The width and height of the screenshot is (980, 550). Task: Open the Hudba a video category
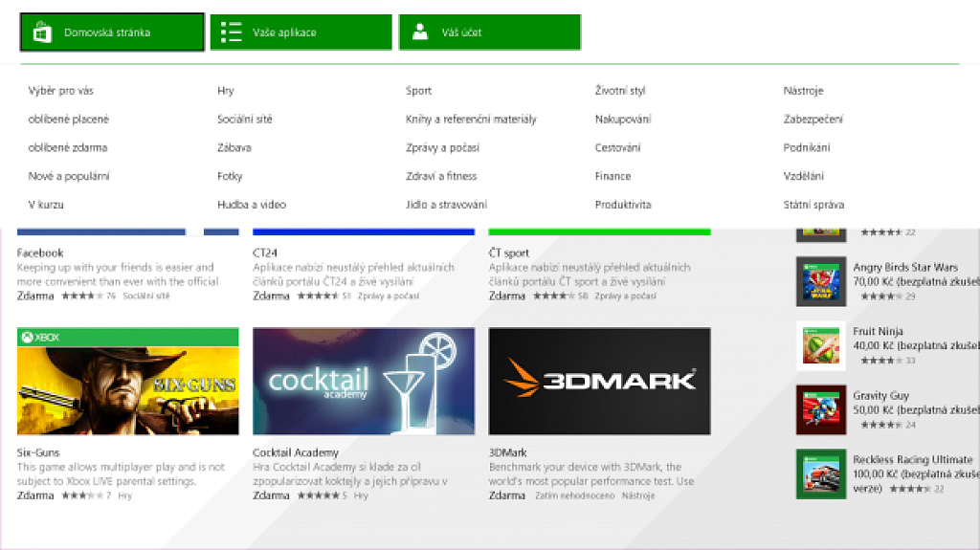[x=252, y=205]
